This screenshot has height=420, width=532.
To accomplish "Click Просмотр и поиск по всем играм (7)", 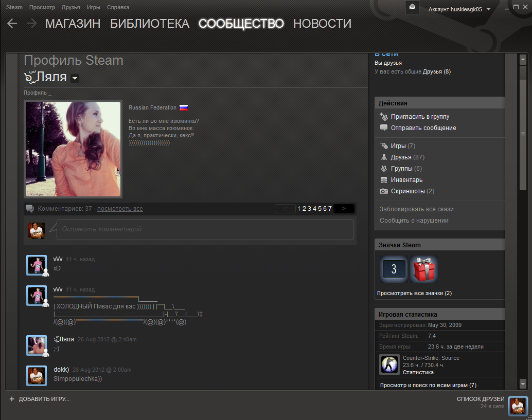I will [428, 385].
